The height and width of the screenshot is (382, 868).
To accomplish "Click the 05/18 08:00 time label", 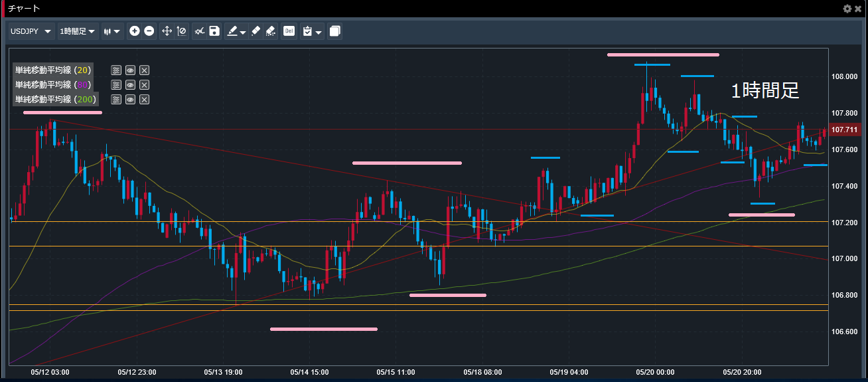I will 482,373.
